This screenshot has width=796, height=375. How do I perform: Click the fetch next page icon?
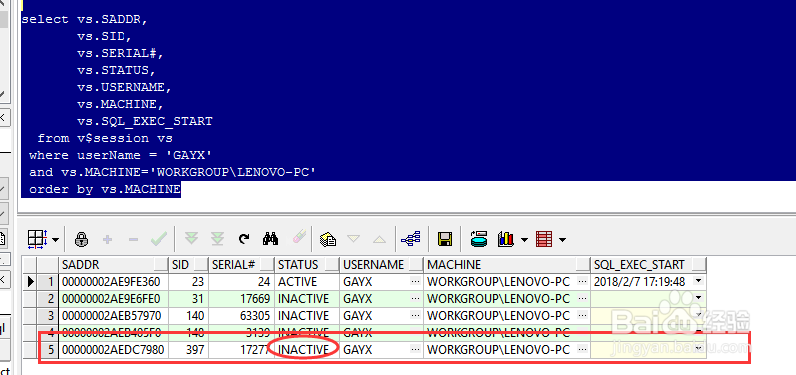[x=191, y=239]
